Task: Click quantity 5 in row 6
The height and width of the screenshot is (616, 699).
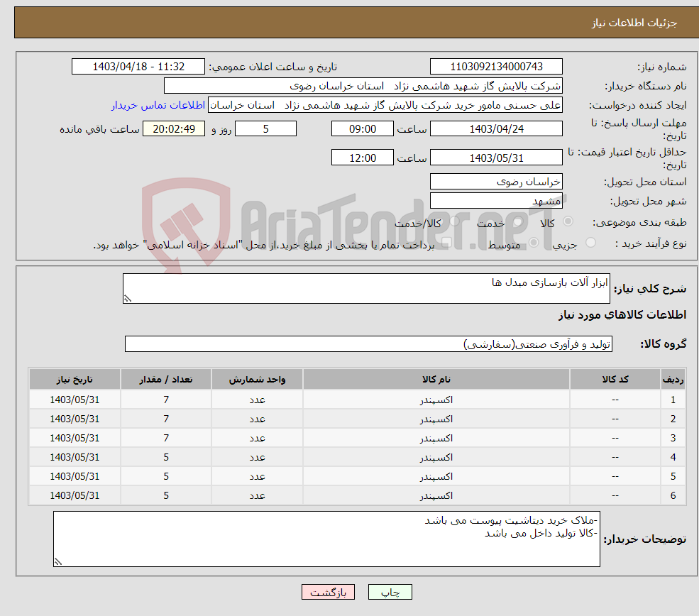Action: pyautogui.click(x=166, y=495)
